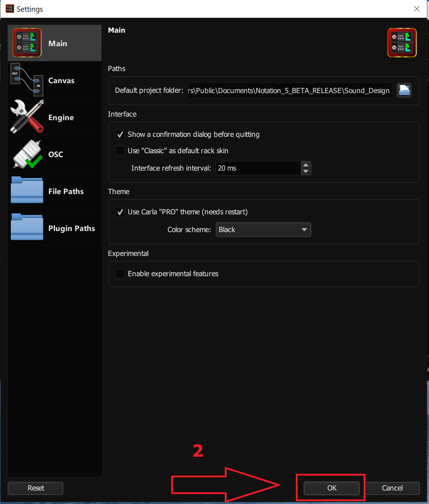Image resolution: width=429 pixels, height=504 pixels.
Task: Switch to the Engine settings tab
Action: [61, 117]
